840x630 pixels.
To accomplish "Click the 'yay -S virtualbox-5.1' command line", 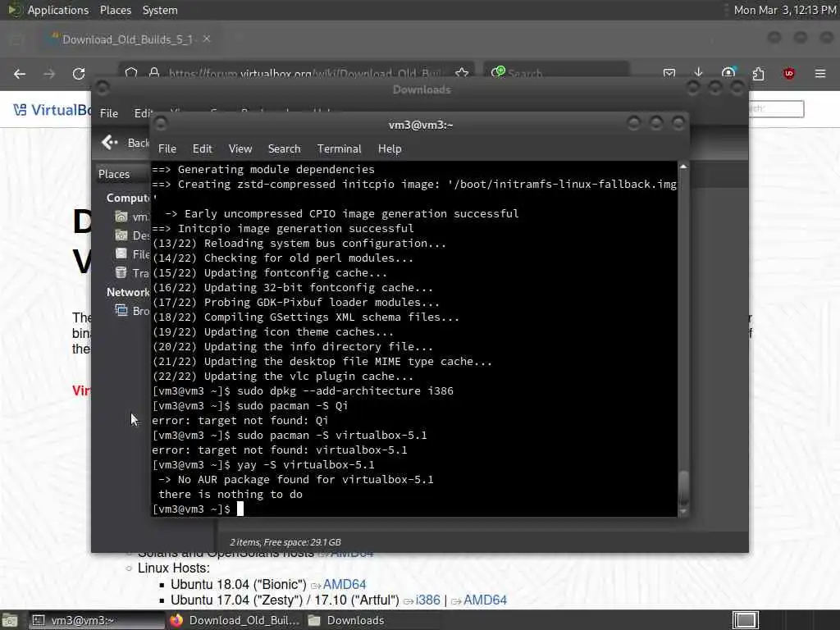I will [x=263, y=464].
